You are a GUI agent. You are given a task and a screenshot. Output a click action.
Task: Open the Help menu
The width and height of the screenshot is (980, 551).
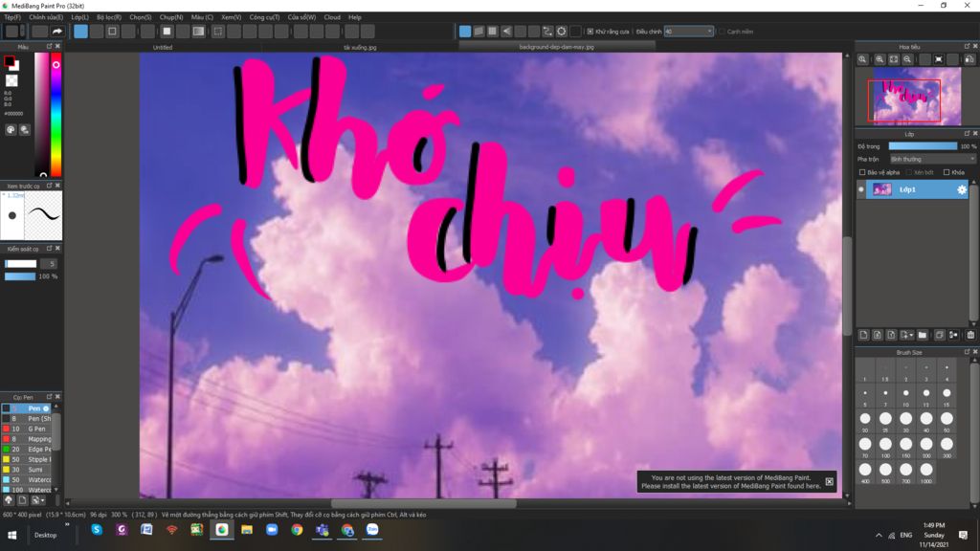click(354, 17)
